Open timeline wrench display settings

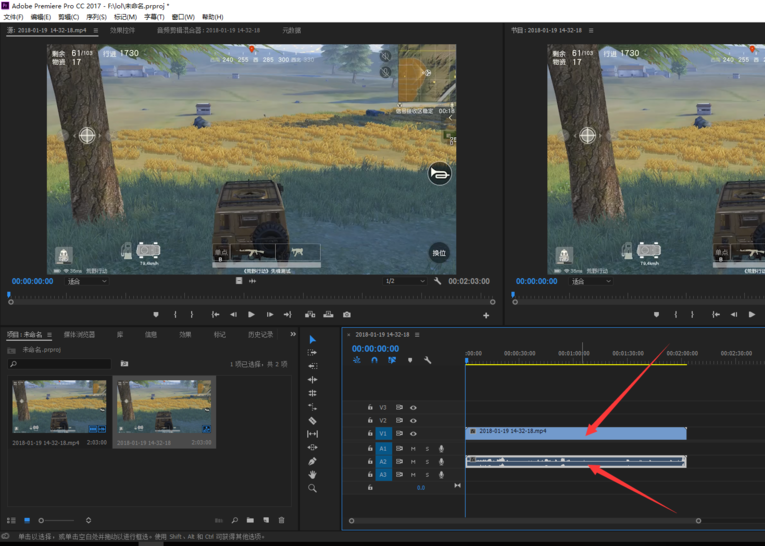[428, 360]
